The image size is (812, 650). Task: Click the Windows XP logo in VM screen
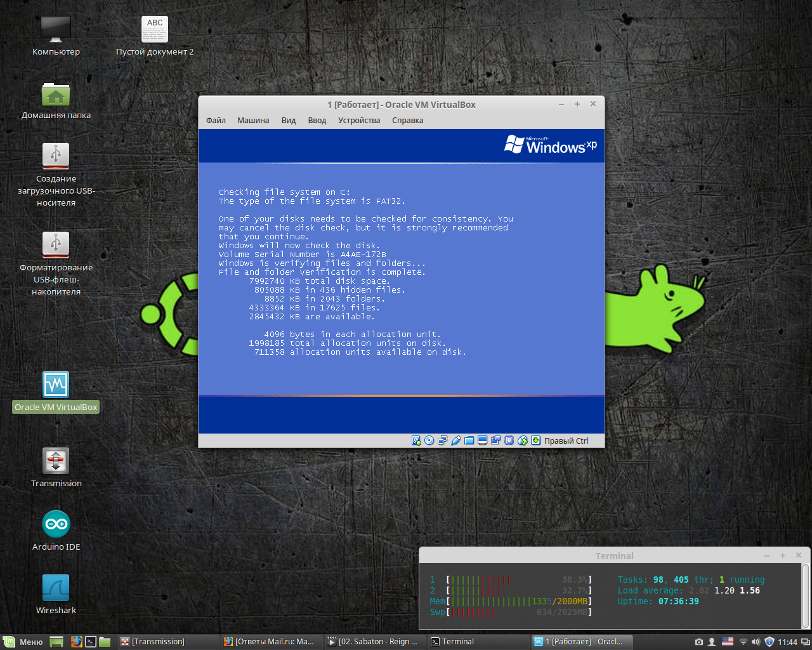click(551, 145)
